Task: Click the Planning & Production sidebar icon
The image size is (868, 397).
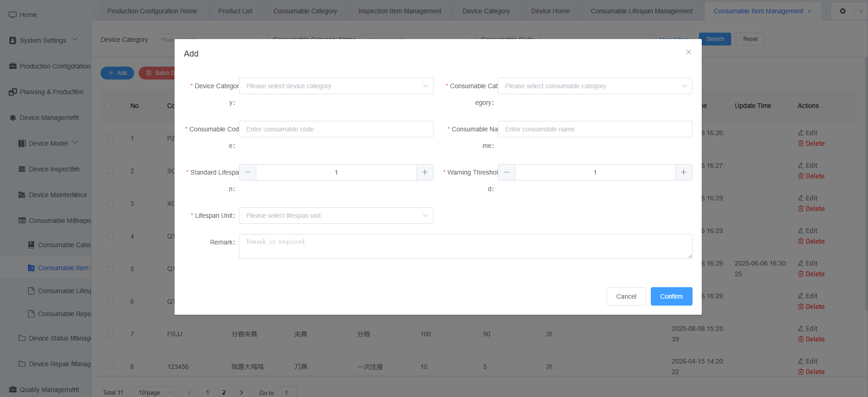Action: click(13, 92)
